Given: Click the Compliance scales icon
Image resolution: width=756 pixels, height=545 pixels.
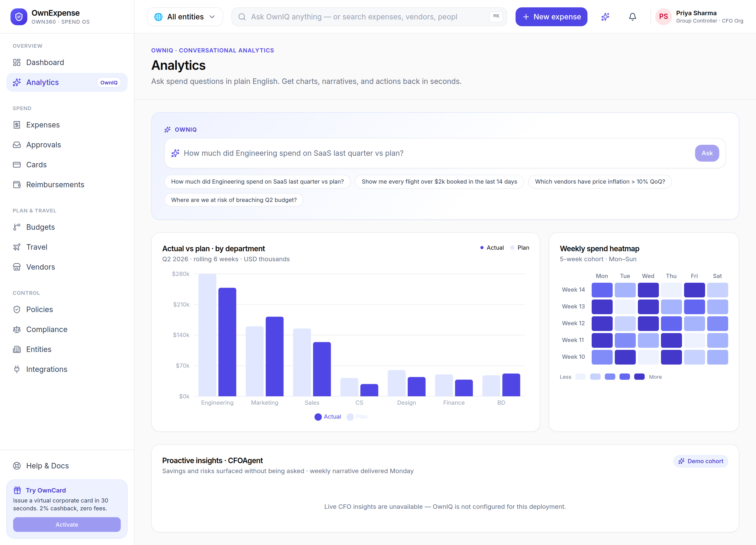Looking at the screenshot, I should 17,329.
